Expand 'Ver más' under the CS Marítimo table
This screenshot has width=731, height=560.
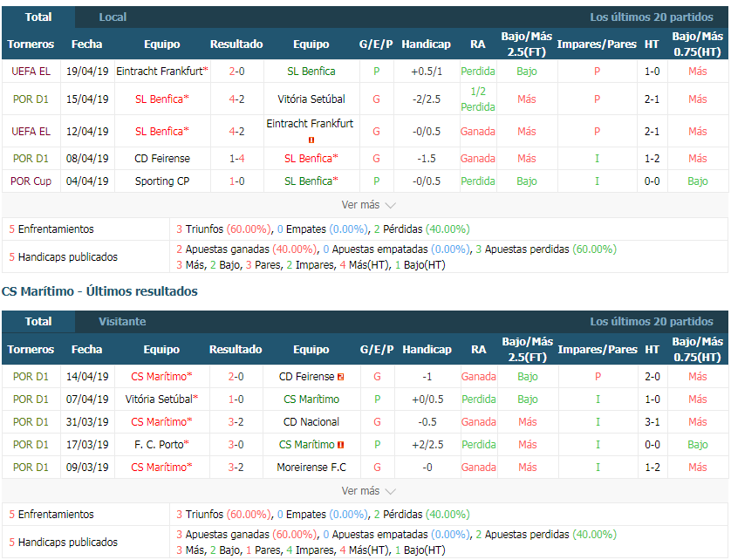click(368, 491)
